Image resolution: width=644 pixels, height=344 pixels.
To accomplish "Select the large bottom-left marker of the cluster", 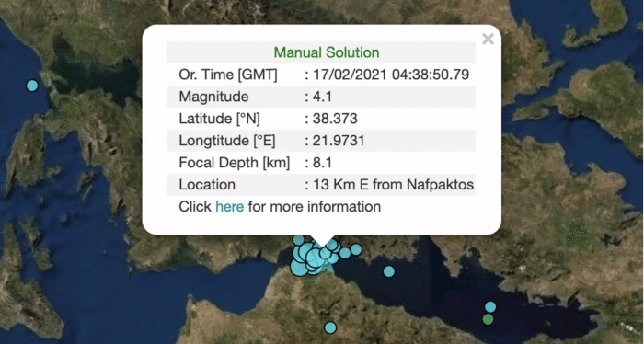I will coord(299,268).
